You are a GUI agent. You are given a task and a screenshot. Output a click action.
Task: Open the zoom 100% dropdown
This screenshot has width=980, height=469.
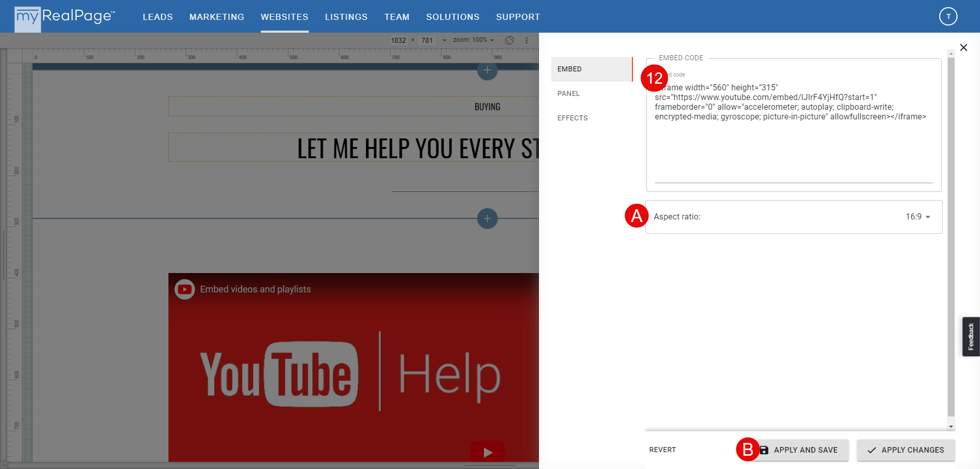[473, 40]
